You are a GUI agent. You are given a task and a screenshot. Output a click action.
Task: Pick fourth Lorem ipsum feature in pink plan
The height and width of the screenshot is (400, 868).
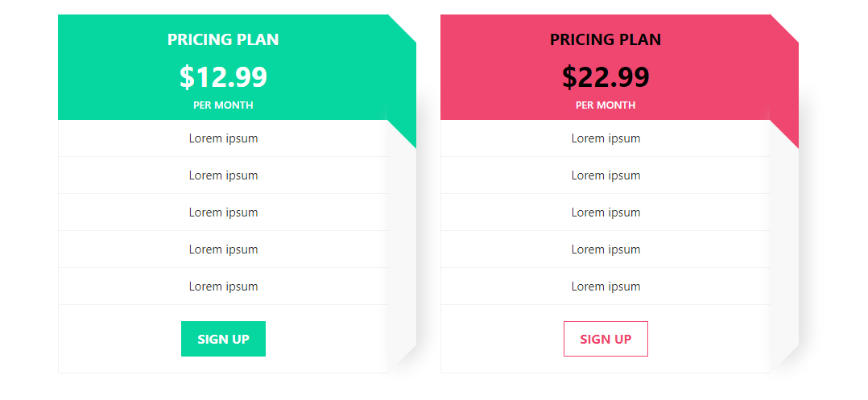coord(606,249)
